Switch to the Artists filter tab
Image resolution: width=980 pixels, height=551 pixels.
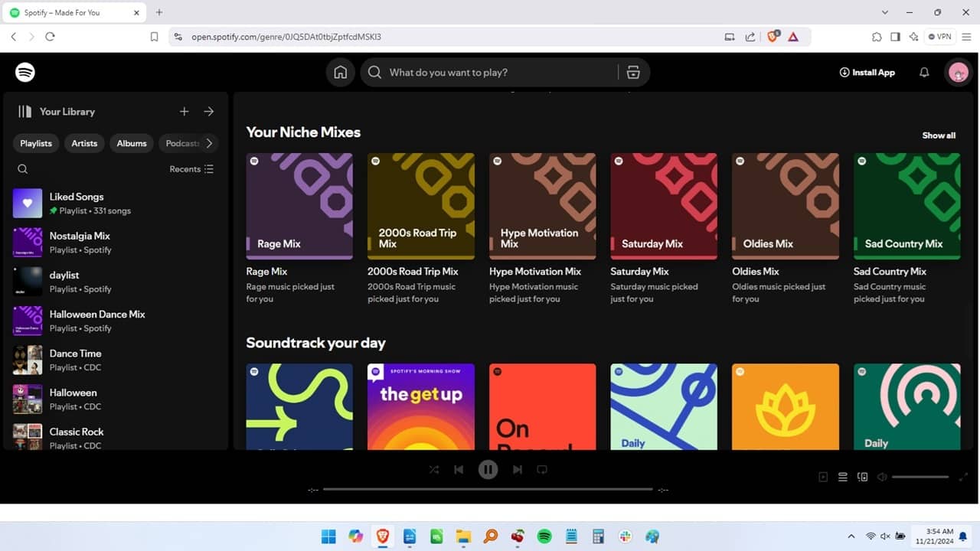pyautogui.click(x=84, y=143)
